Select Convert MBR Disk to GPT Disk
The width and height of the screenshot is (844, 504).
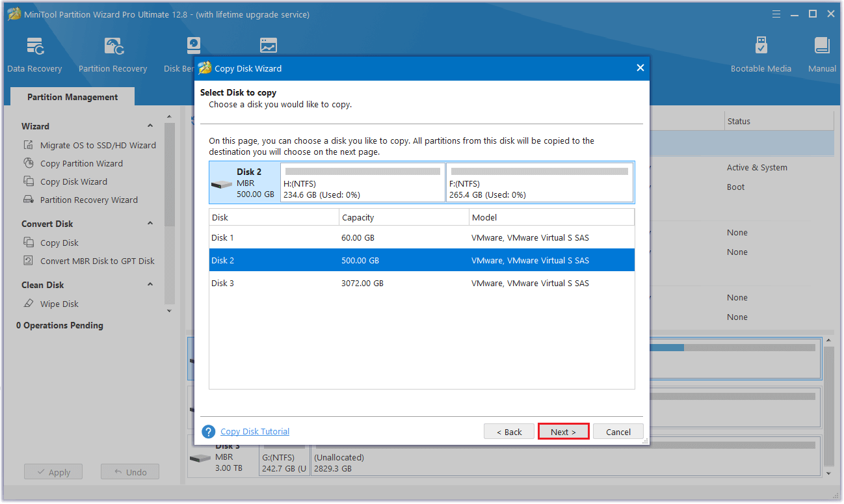pyautogui.click(x=98, y=261)
